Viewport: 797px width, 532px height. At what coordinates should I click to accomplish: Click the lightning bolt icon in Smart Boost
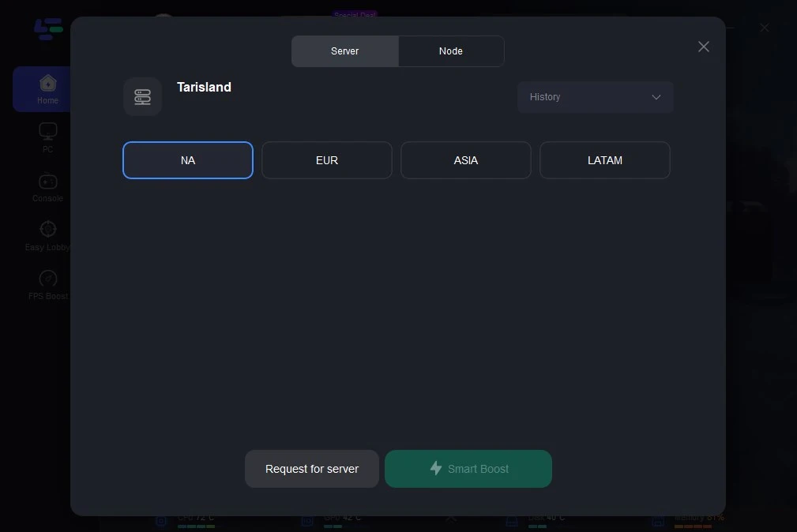435,468
